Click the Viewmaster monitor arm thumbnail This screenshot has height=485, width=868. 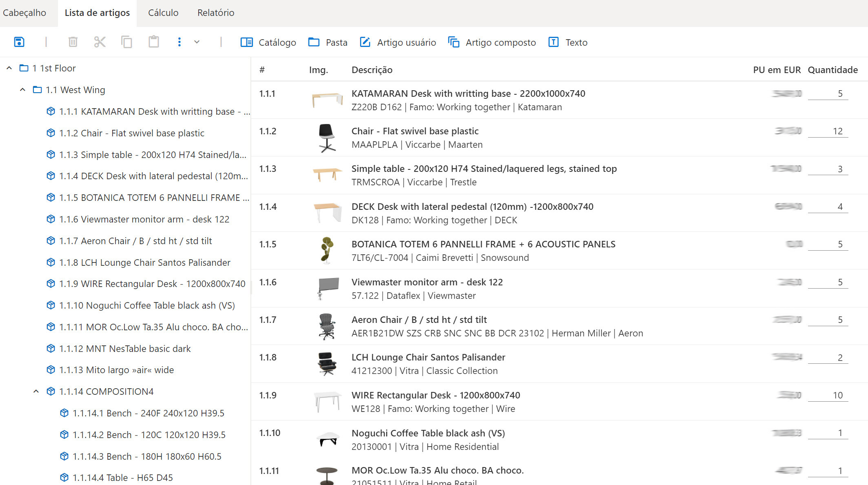coord(328,288)
